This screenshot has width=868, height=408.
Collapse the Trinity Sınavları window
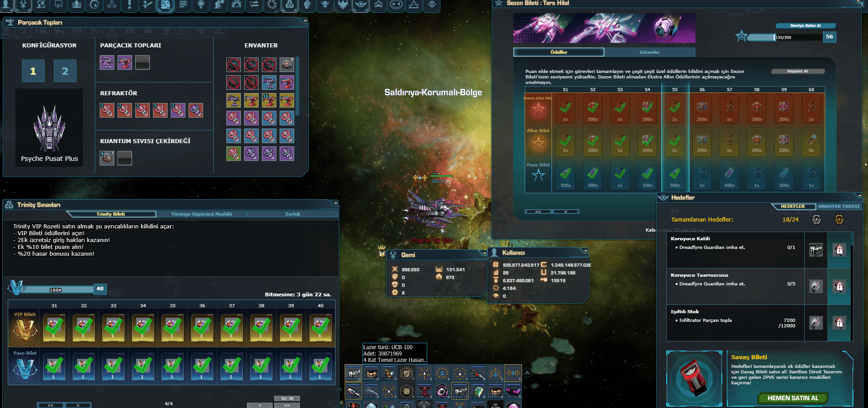tap(336, 202)
